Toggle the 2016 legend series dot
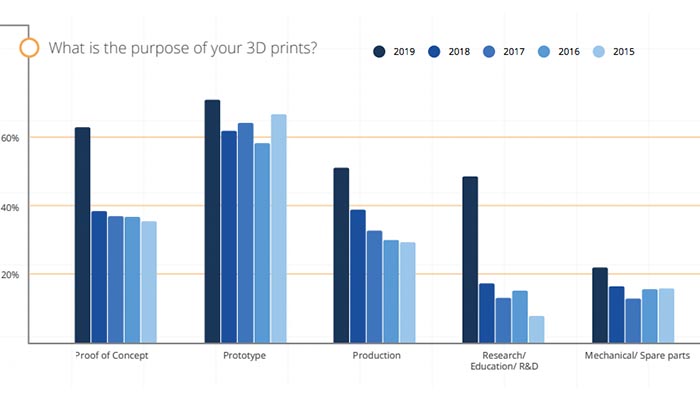700x400 pixels. point(542,51)
